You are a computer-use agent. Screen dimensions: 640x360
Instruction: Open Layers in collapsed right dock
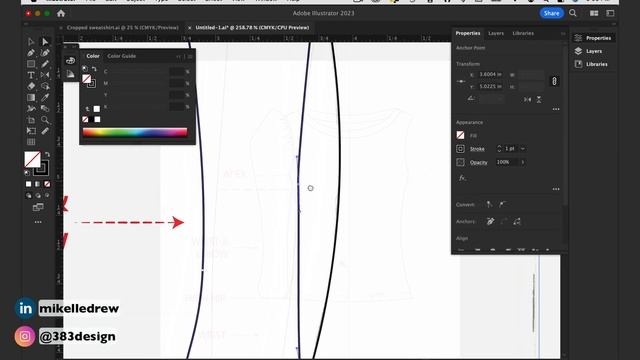coord(588,51)
